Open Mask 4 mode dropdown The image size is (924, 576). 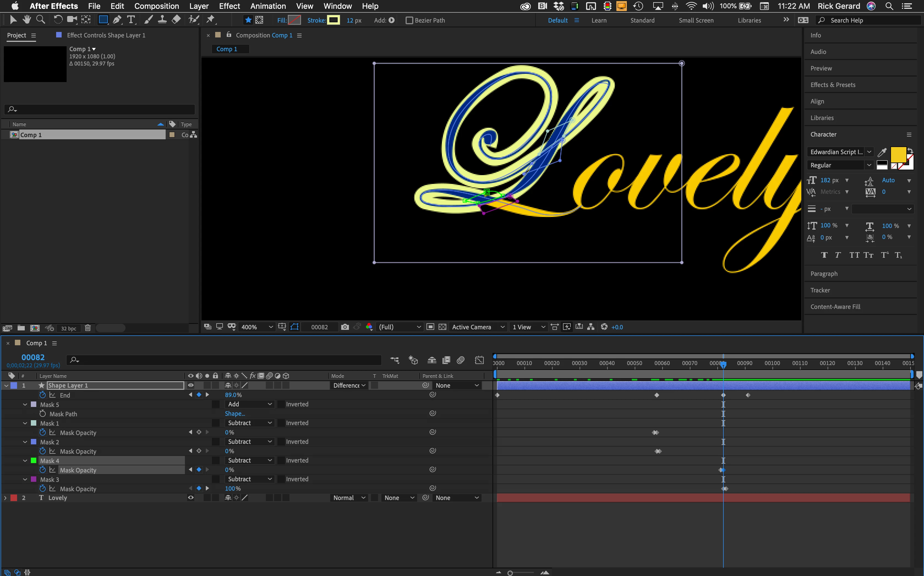tap(249, 460)
